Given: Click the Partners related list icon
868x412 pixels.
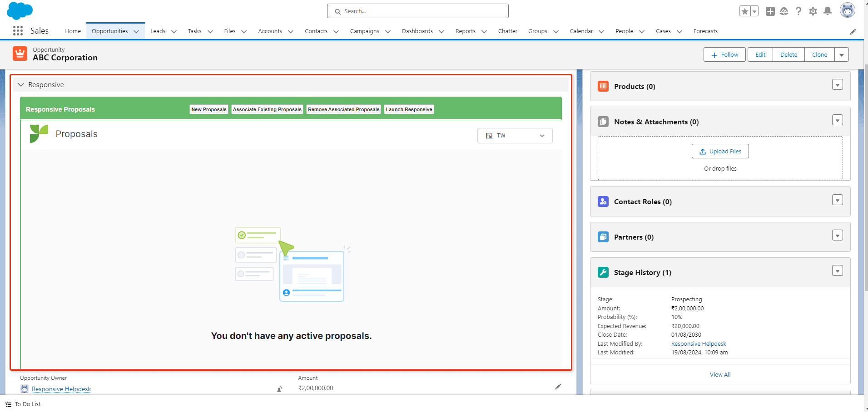Looking at the screenshot, I should (x=603, y=237).
